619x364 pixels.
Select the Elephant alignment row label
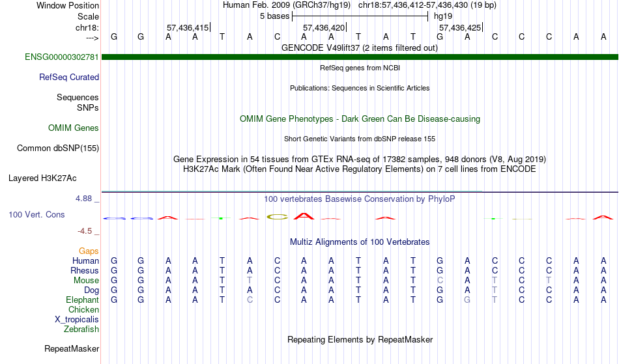[83, 300]
